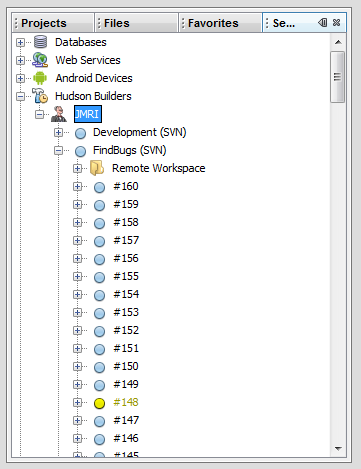This screenshot has width=361, height=469.
Task: Expand build #159 node
Action: tap(77, 204)
